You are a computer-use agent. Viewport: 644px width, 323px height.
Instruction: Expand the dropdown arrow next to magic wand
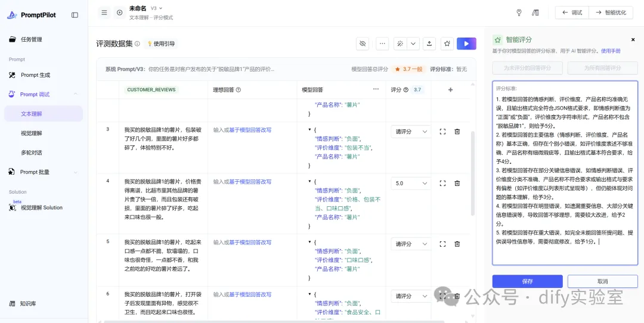click(x=413, y=44)
